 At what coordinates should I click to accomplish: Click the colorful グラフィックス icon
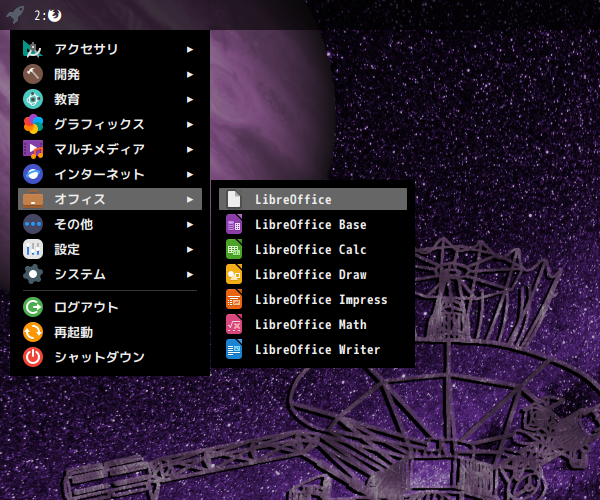pos(33,124)
